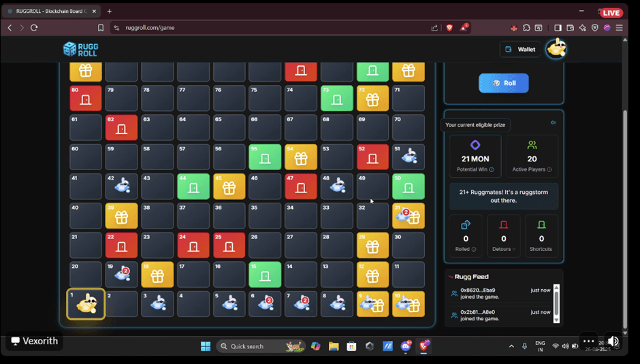
Task: Click the red door on tile 62
Action: (x=121, y=128)
